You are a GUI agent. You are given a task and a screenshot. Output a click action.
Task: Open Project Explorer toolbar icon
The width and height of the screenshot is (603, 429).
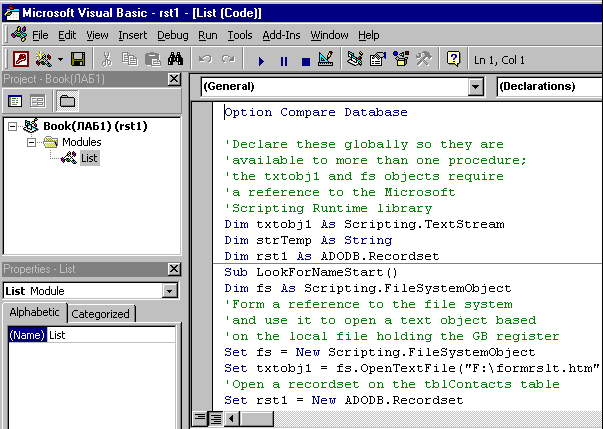[x=355, y=60]
